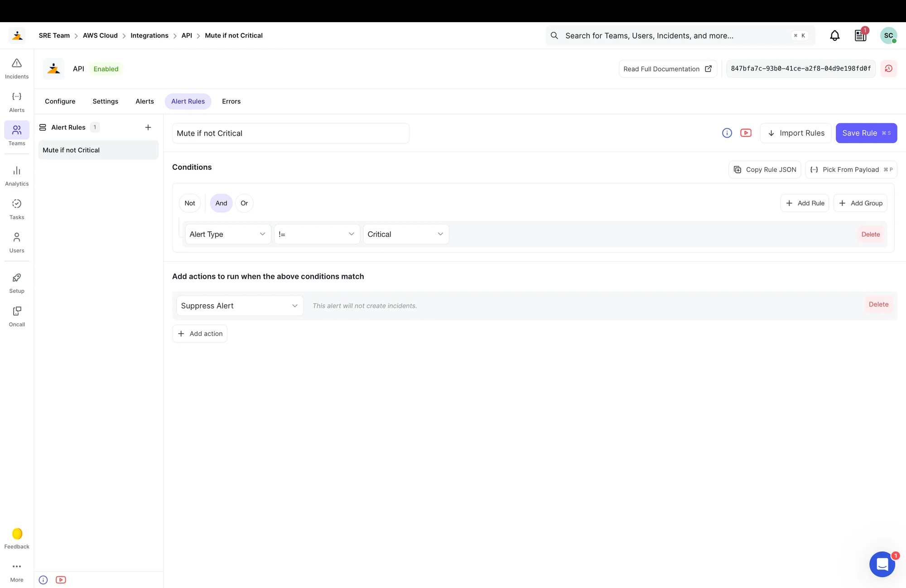Click AWS Cloud in the breadcrumb
The height and width of the screenshot is (588, 906).
click(x=100, y=35)
